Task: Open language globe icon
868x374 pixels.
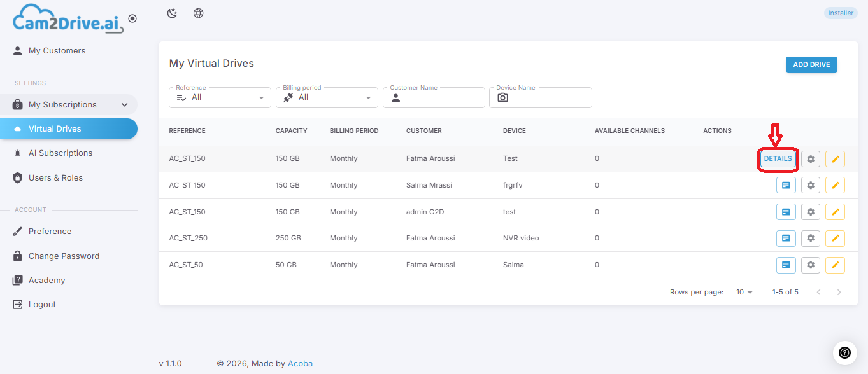Action: [199, 13]
